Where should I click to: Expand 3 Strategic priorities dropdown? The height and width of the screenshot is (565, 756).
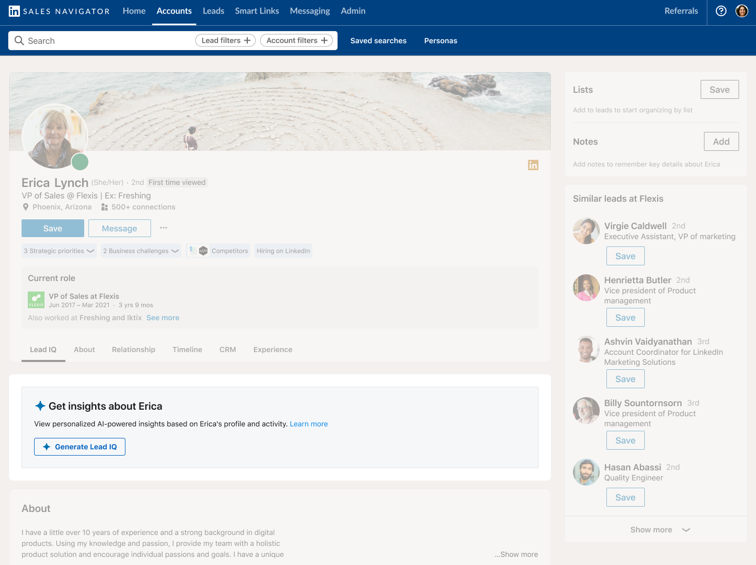tap(59, 251)
